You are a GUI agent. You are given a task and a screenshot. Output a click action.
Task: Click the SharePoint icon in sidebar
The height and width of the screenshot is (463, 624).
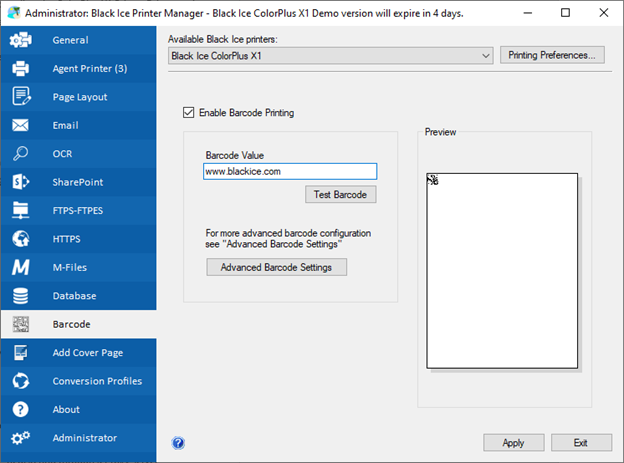(21, 182)
